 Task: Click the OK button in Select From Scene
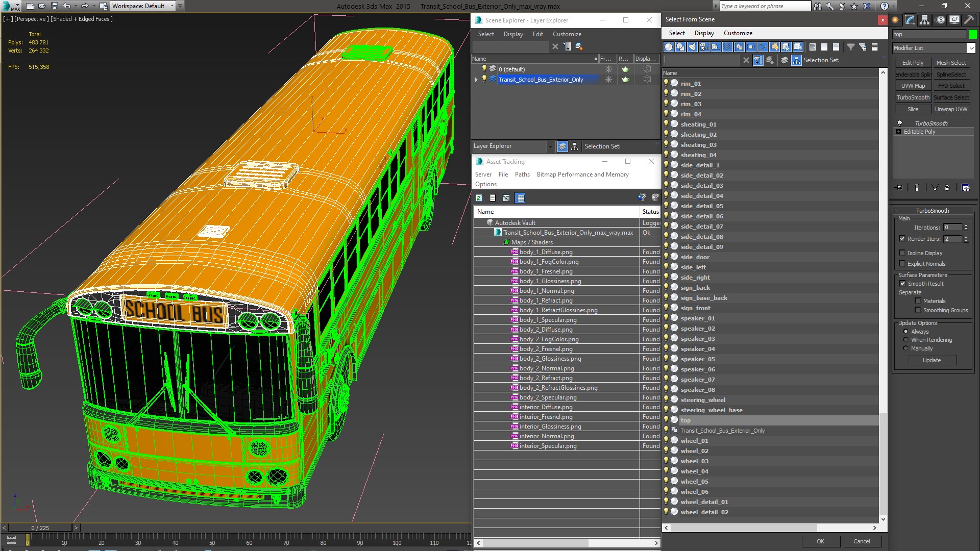820,541
